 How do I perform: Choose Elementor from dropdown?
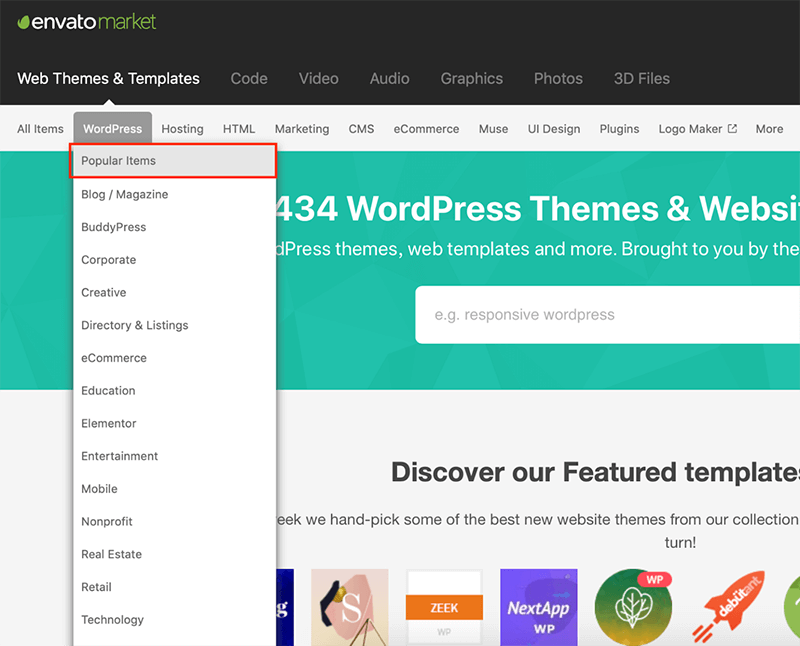(x=174, y=423)
